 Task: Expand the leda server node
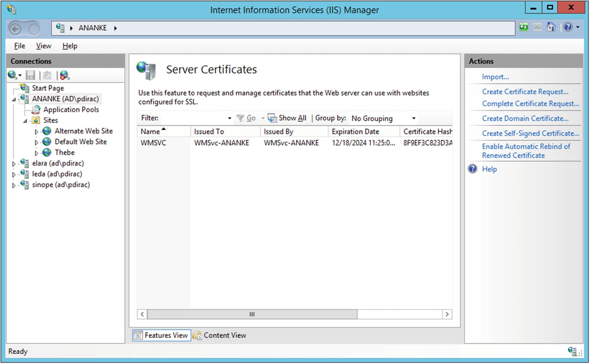14,175
